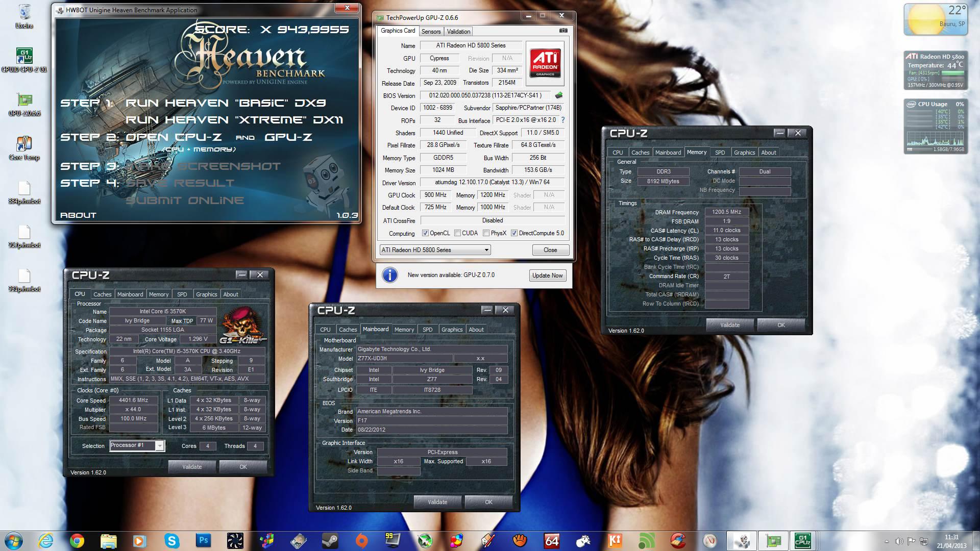Click the G1-Killer logo in CPU-Z

tap(243, 324)
